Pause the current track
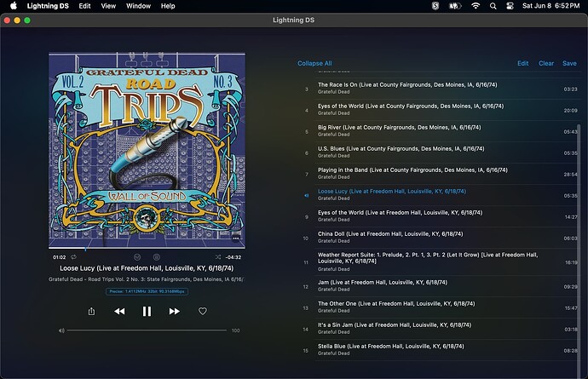This screenshot has width=588, height=379. (x=147, y=311)
